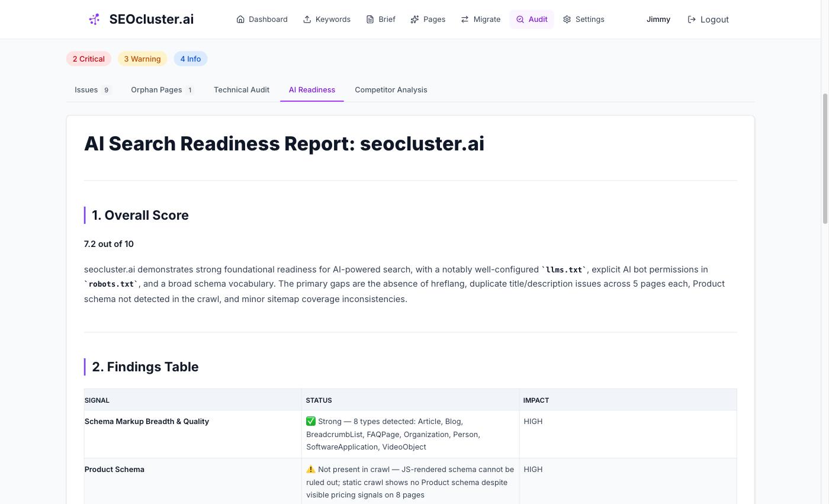
Task: Click the 3 Warning badge
Action: click(x=142, y=59)
